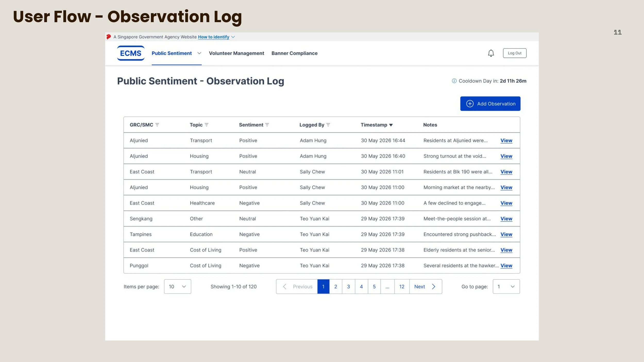Click the Punggol cell in the table
Screen dimensions: 644x362
coord(139,266)
